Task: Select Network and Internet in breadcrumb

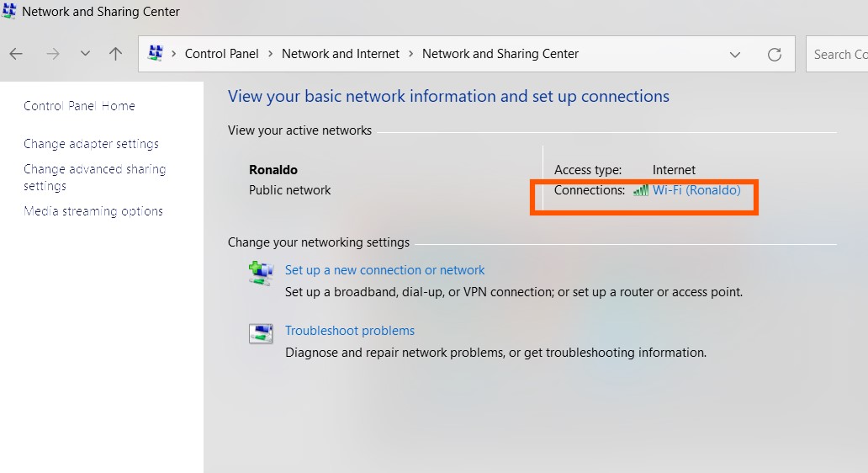Action: (341, 54)
